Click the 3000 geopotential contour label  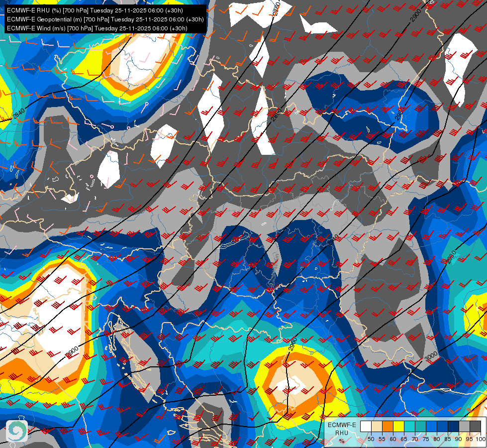click(431, 356)
